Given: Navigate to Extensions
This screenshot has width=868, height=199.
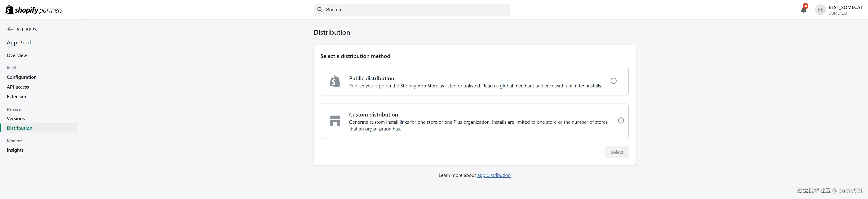Looking at the screenshot, I should click(18, 97).
